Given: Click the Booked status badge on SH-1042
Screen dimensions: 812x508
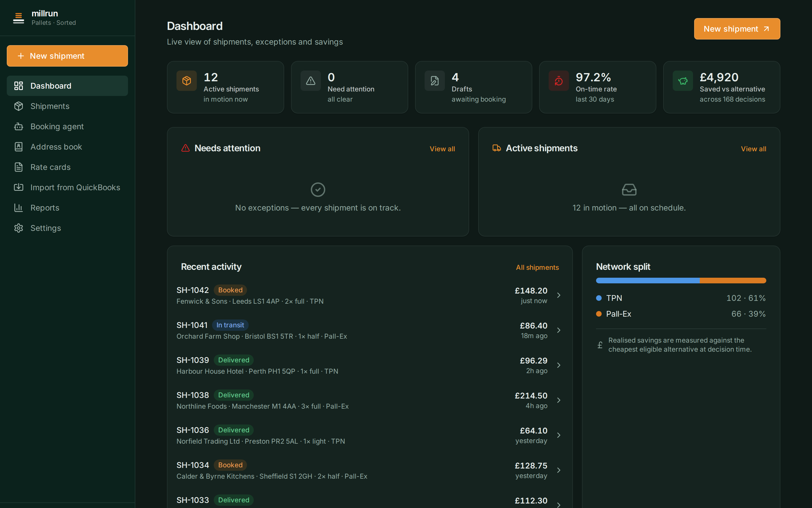Looking at the screenshot, I should [230, 290].
